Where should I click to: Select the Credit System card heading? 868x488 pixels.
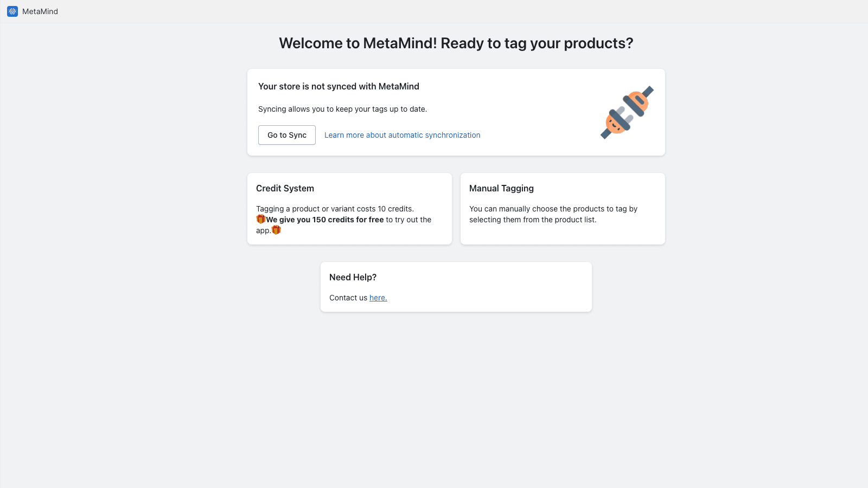[285, 188]
